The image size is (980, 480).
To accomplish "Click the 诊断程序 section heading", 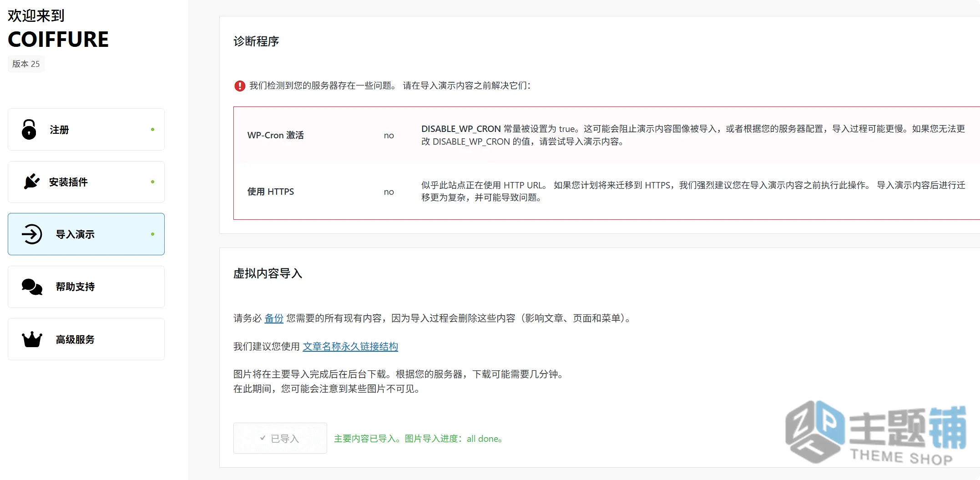I will [x=256, y=41].
